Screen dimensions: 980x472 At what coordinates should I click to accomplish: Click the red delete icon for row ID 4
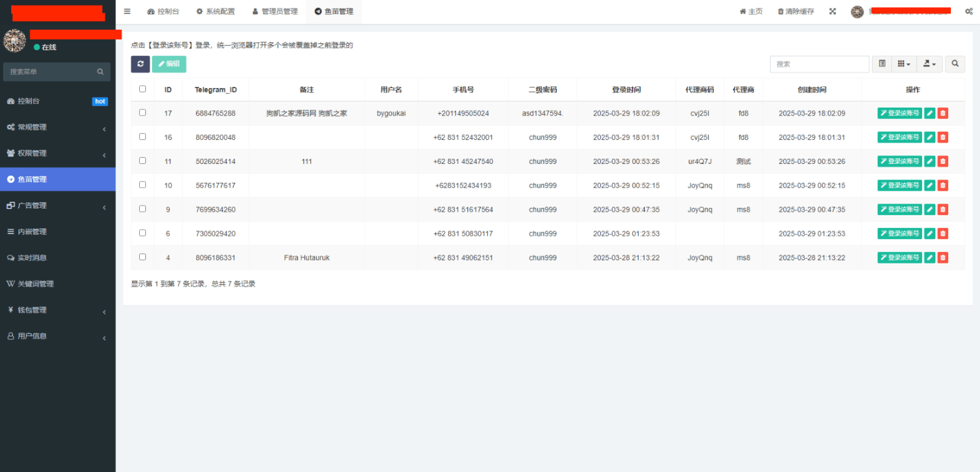click(943, 258)
